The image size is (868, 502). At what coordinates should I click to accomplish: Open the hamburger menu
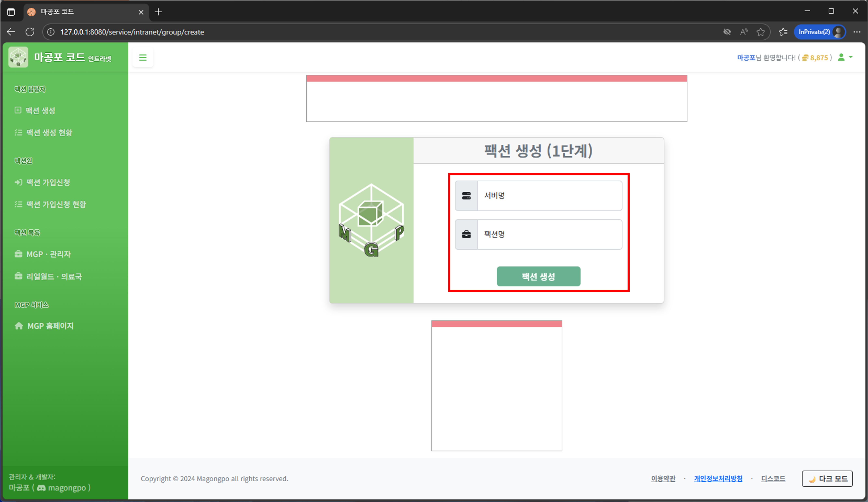143,57
